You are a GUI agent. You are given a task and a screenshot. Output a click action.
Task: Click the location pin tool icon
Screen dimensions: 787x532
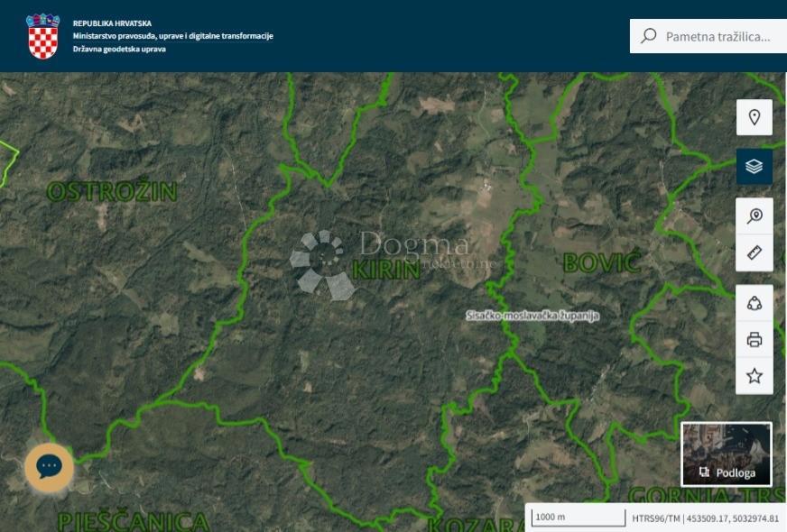click(x=755, y=117)
